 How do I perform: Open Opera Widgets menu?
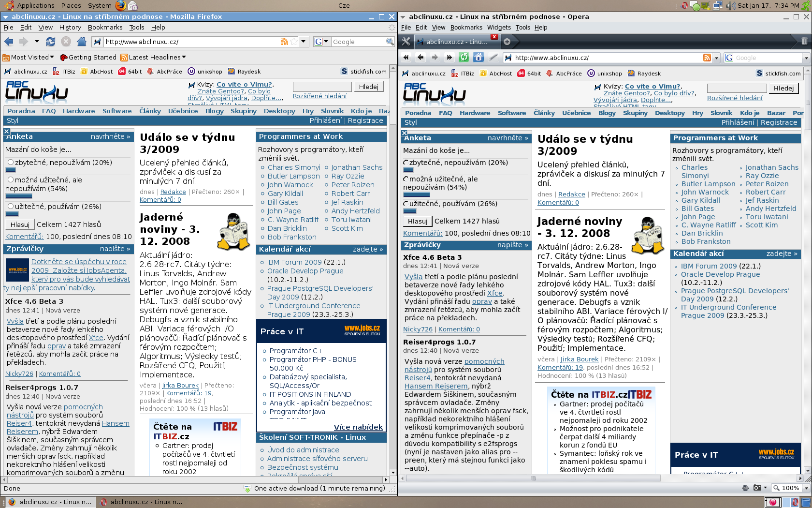499,28
